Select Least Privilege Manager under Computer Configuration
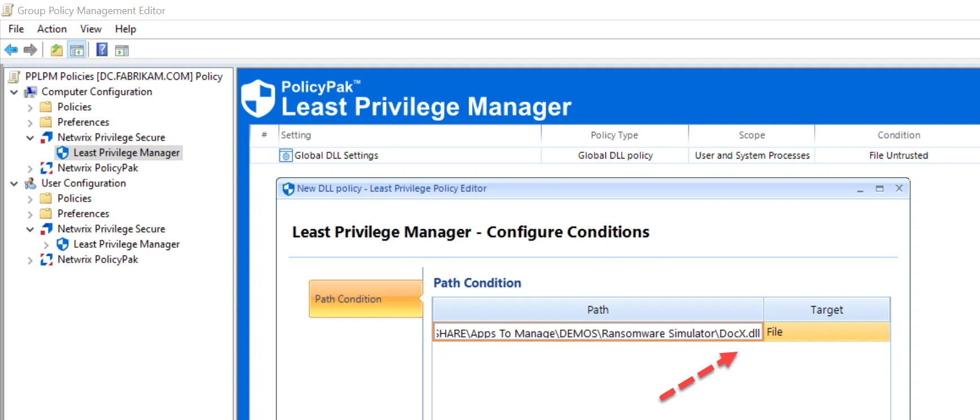 [126, 153]
